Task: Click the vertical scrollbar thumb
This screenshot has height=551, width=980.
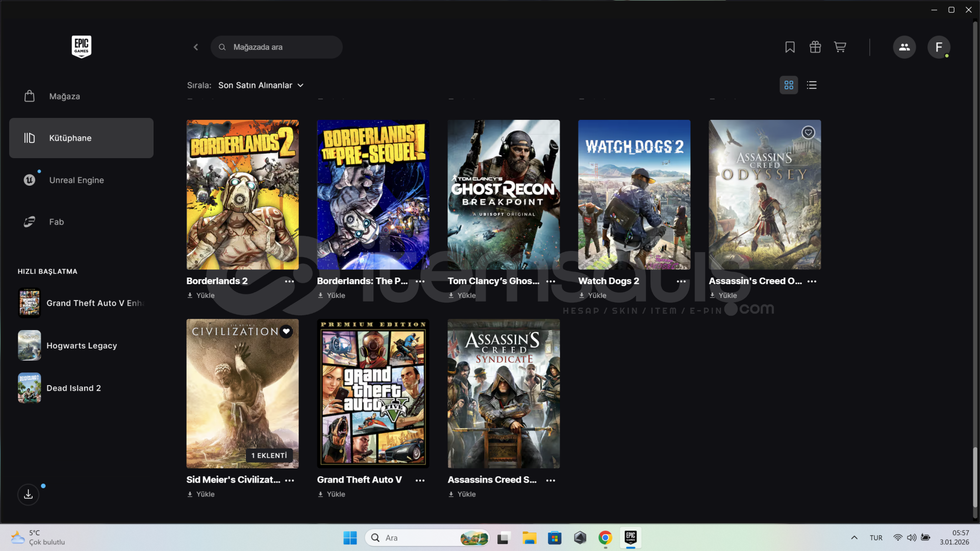Action: tap(975, 477)
